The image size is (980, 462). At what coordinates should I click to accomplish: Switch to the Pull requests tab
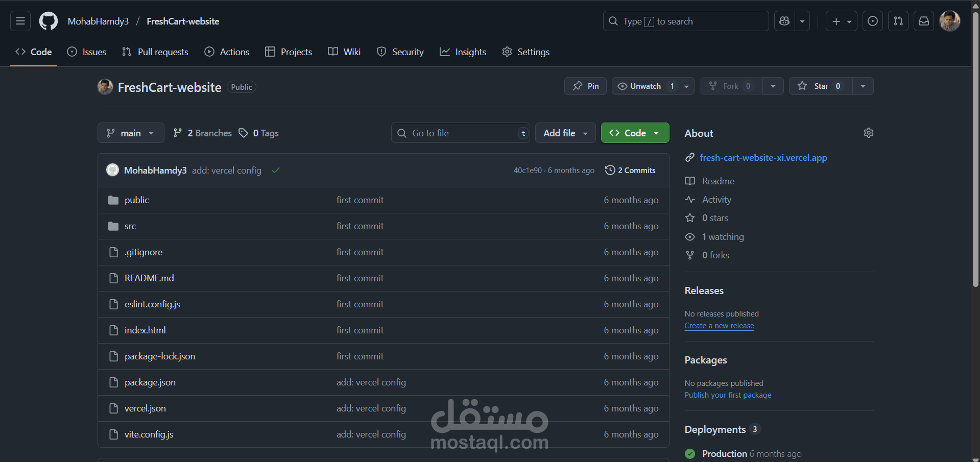[155, 52]
